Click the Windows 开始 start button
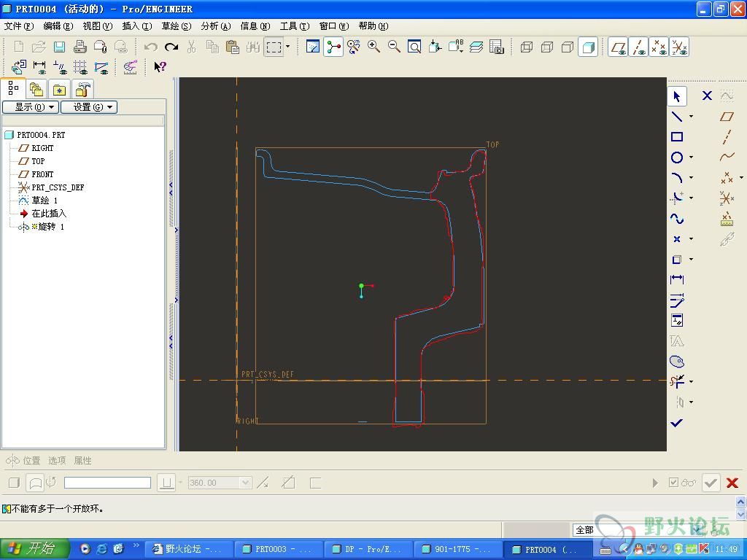This screenshot has width=747, height=560. [x=35, y=549]
